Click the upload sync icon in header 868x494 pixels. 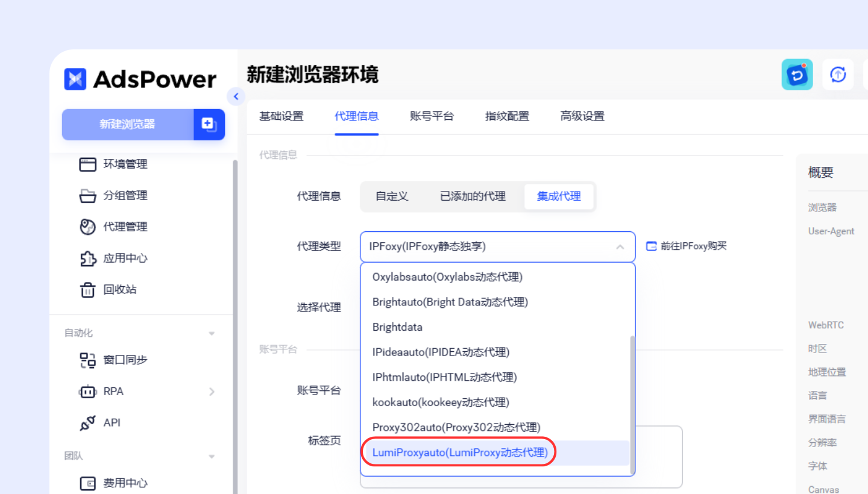838,75
